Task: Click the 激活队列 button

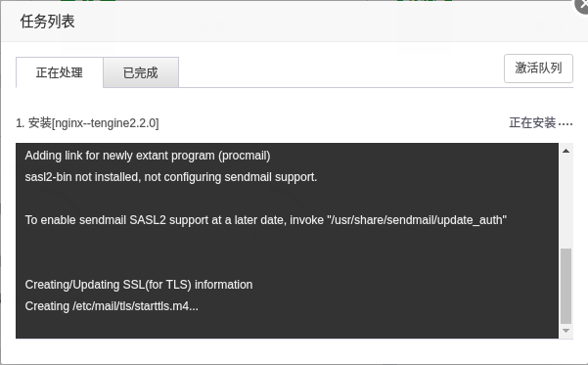Action: click(538, 68)
